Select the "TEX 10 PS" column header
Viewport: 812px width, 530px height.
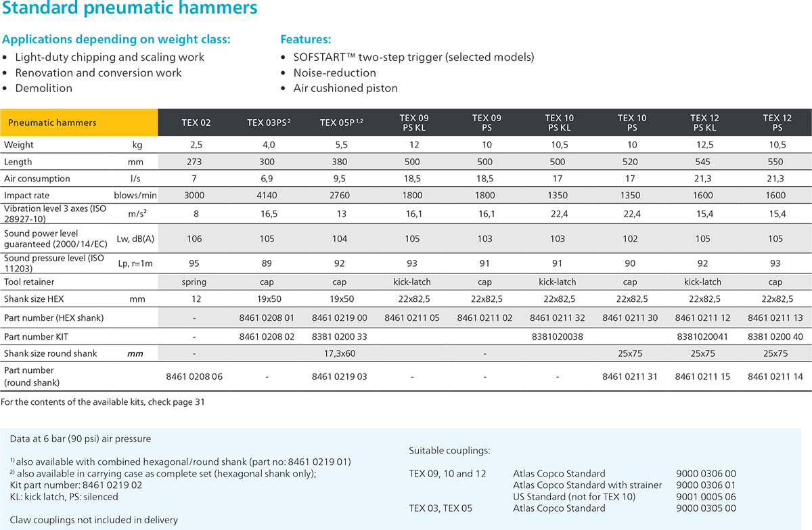coord(631,123)
